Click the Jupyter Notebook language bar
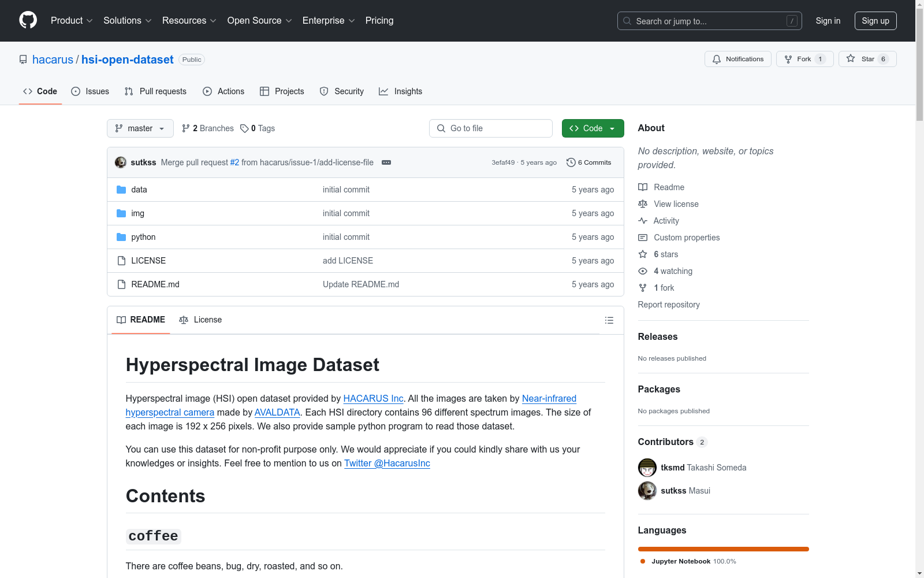Viewport: 924px width, 578px height. [x=723, y=549]
